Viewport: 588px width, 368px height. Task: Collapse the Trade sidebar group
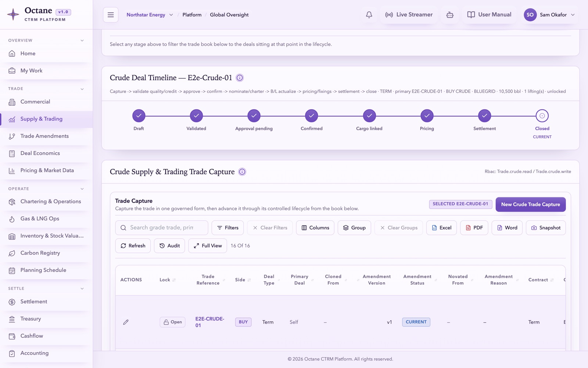click(x=82, y=89)
